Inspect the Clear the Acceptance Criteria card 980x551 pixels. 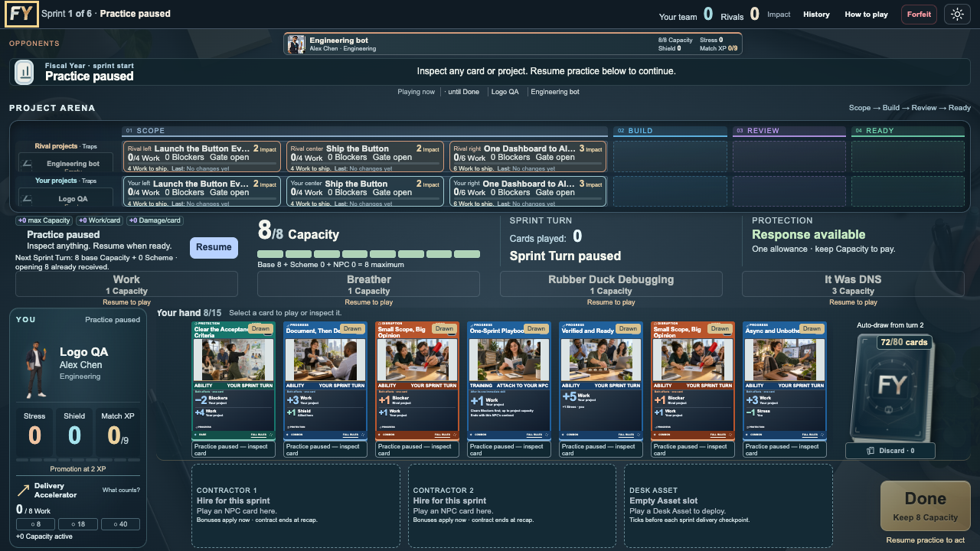pos(233,380)
